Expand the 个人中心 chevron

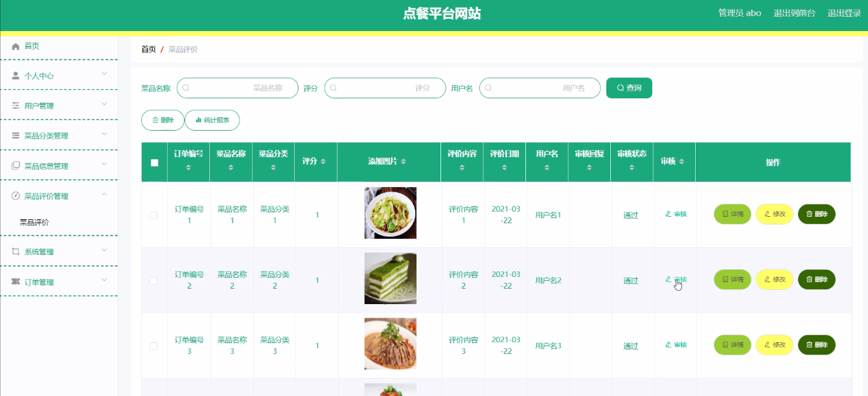tap(104, 74)
